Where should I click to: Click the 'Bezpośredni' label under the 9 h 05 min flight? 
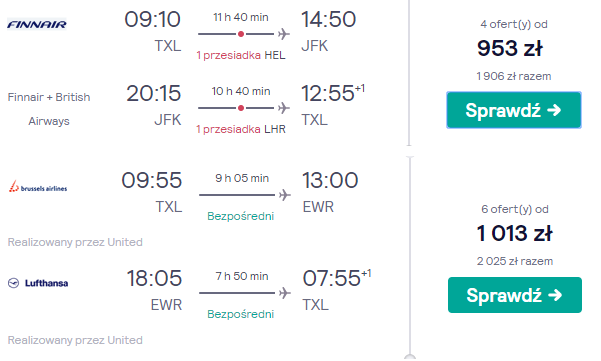tap(241, 216)
